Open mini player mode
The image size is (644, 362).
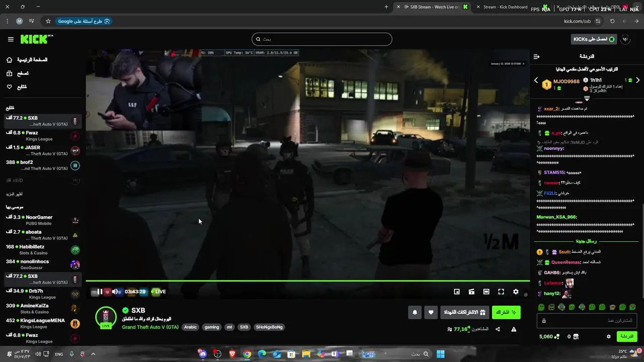457,292
